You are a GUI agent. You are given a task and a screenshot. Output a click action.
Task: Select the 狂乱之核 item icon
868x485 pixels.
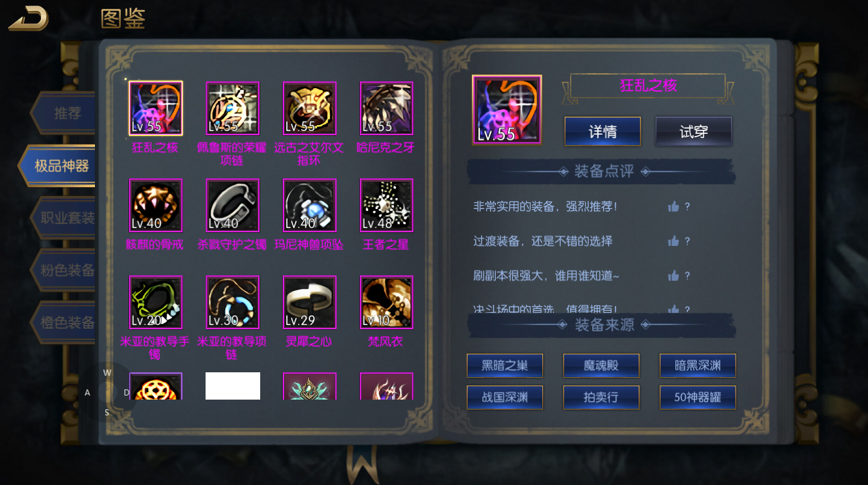(156, 108)
